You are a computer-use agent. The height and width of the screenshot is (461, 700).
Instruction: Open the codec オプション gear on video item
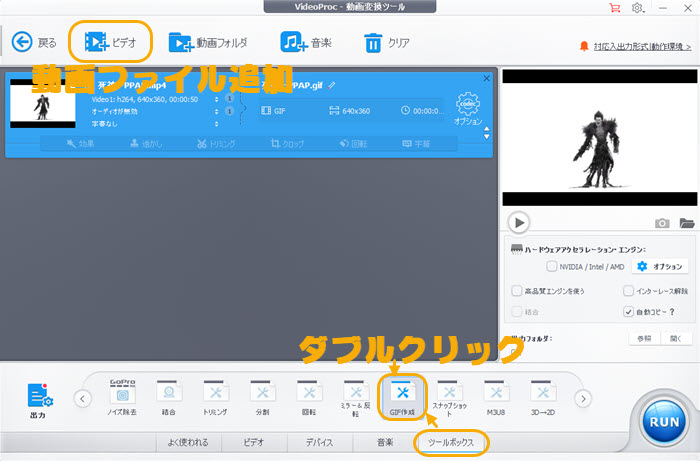(467, 105)
